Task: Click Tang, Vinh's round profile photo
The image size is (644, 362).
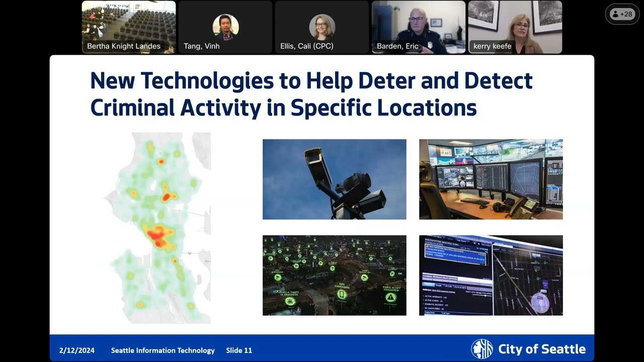Action: click(225, 27)
